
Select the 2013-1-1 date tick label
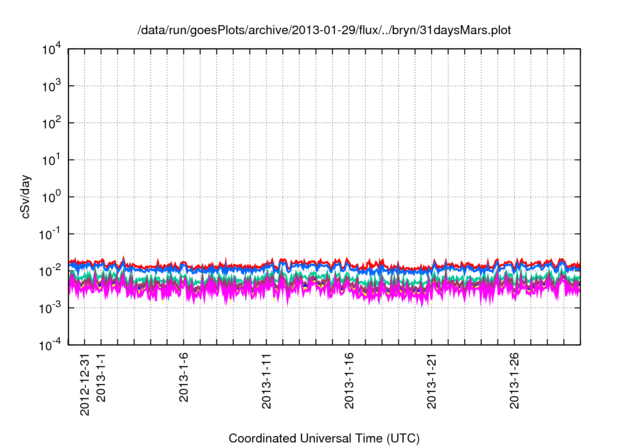(102, 377)
